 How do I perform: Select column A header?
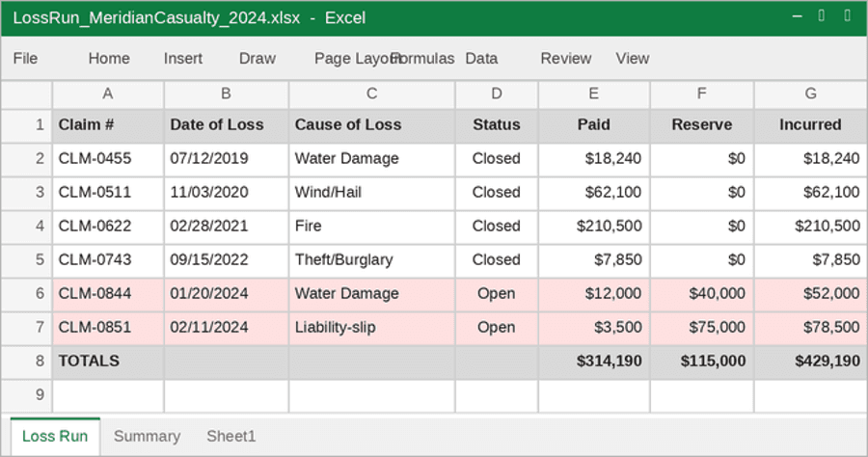(108, 94)
